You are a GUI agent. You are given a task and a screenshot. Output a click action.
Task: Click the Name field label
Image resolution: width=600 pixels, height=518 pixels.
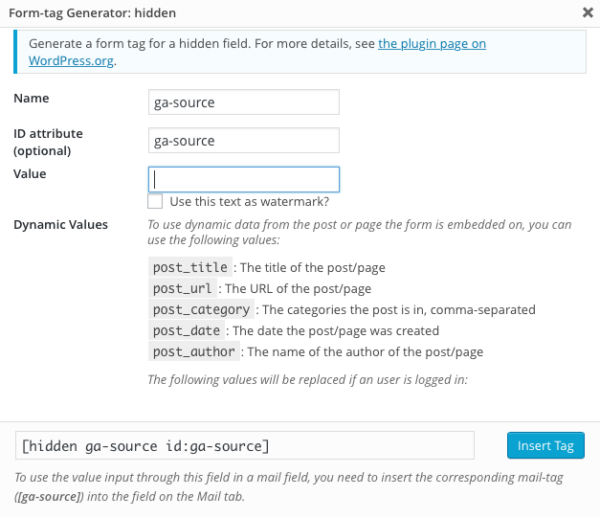[x=31, y=98]
